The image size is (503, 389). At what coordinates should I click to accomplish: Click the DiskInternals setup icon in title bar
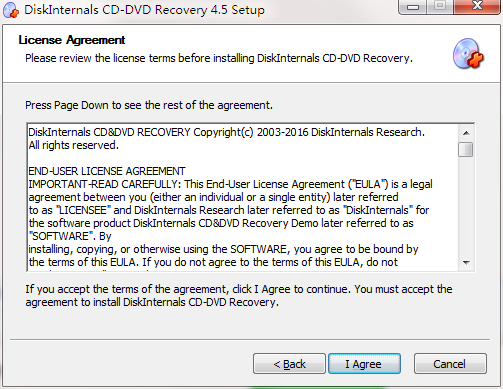tap(10, 10)
